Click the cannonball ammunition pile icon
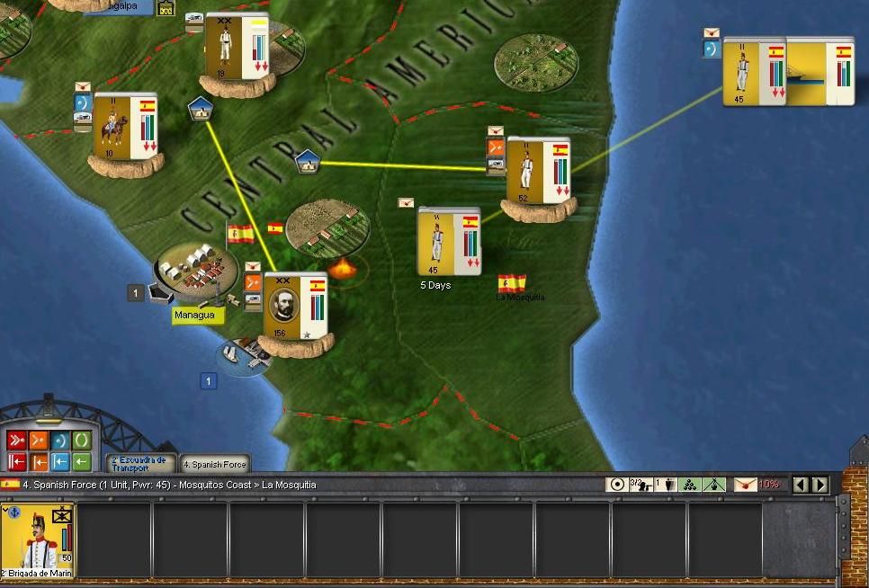The image size is (869, 588). point(690,485)
